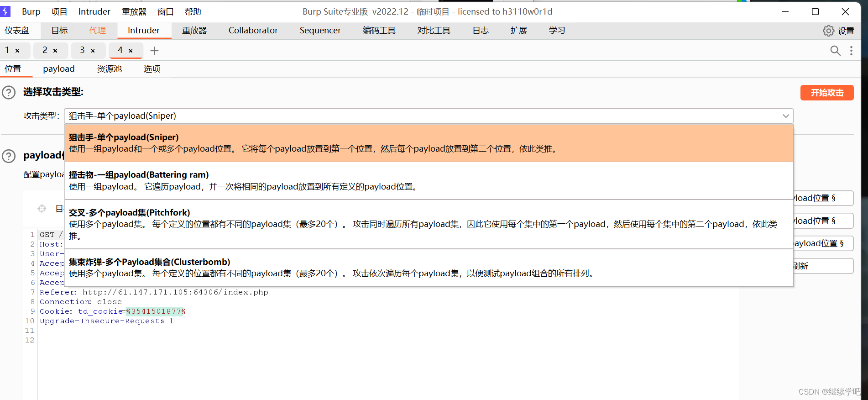Click the 刷新 button
Image resolution: width=868 pixels, height=400 pixels.
[x=823, y=266]
